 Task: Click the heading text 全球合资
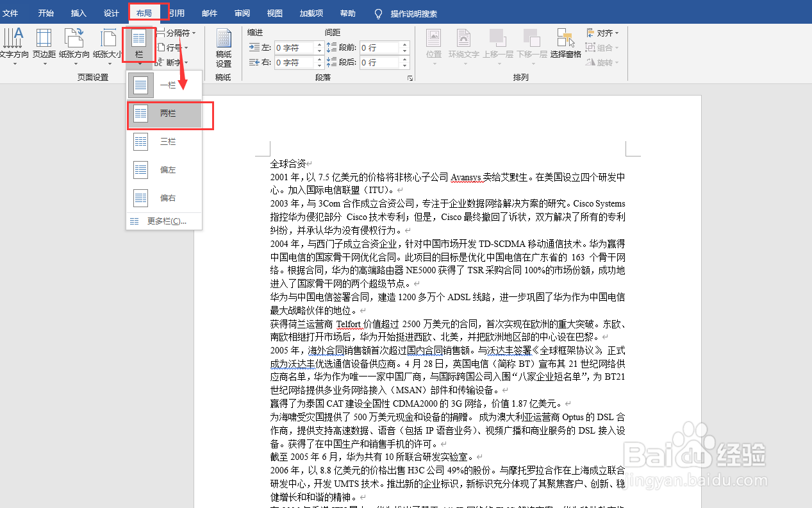tap(288, 164)
